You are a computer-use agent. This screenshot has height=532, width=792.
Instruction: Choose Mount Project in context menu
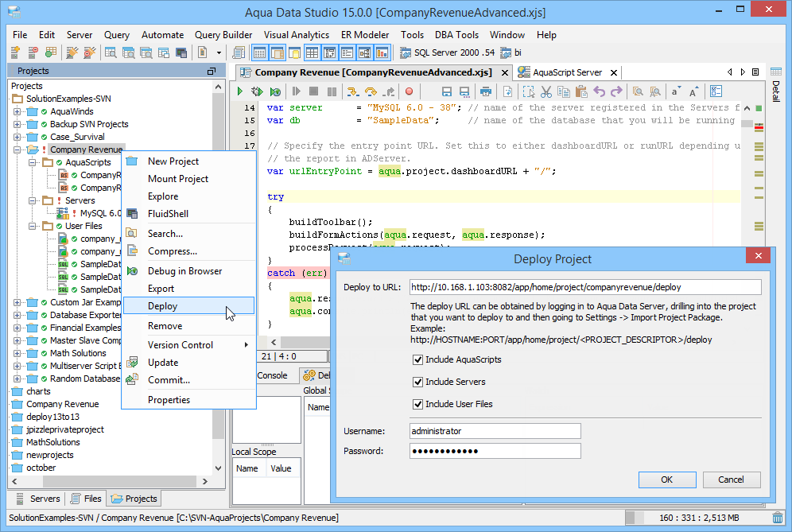click(189, 179)
